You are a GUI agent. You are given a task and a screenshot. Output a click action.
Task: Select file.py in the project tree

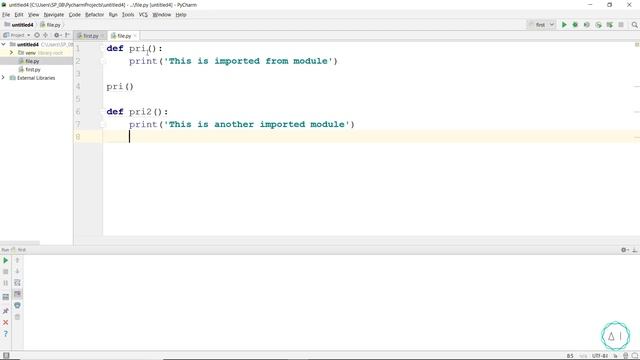(x=32, y=61)
